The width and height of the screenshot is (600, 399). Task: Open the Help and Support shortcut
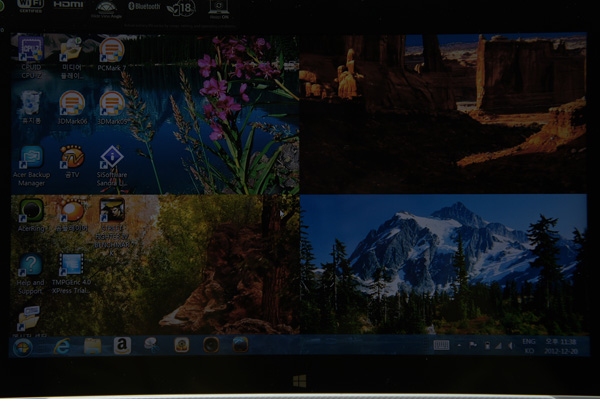tap(31, 274)
